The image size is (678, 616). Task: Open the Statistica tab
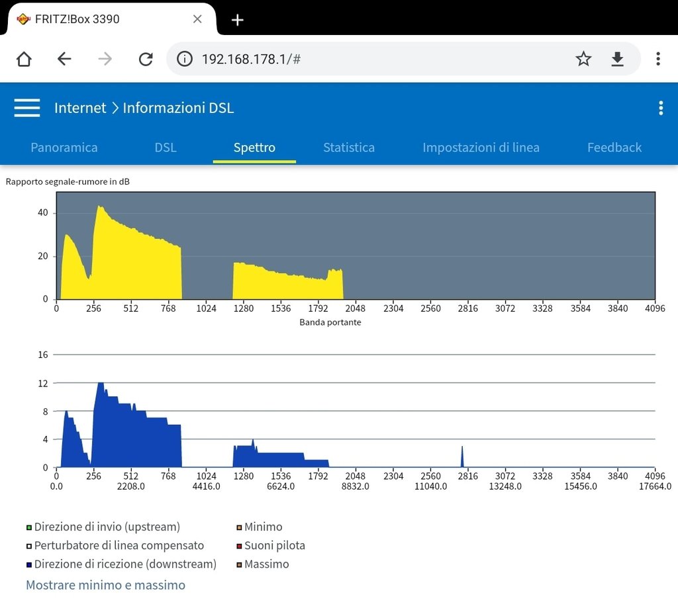[x=349, y=148]
